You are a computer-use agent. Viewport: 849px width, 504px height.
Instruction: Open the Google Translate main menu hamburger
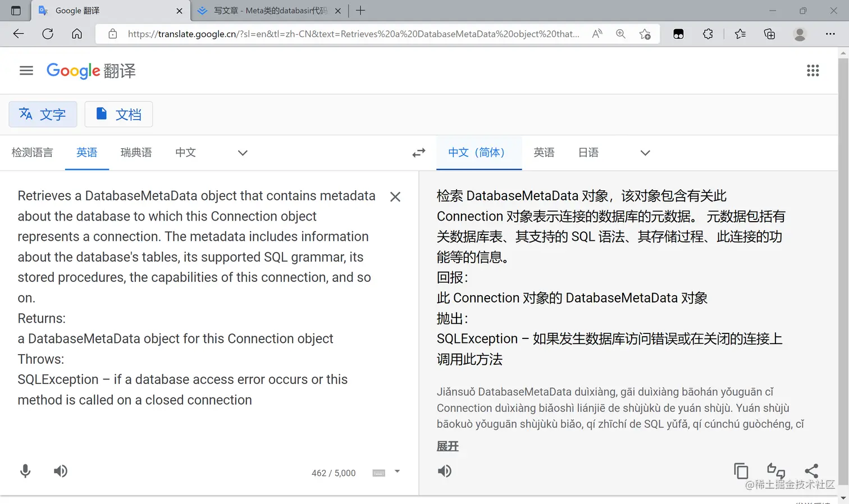click(26, 71)
